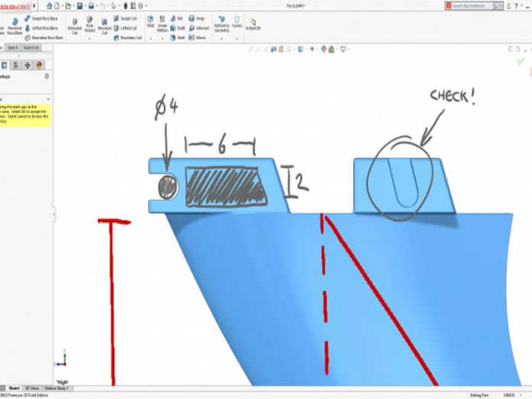Expand the Reference Geometry dropdown
This screenshot has height=399, width=532.
(222, 37)
